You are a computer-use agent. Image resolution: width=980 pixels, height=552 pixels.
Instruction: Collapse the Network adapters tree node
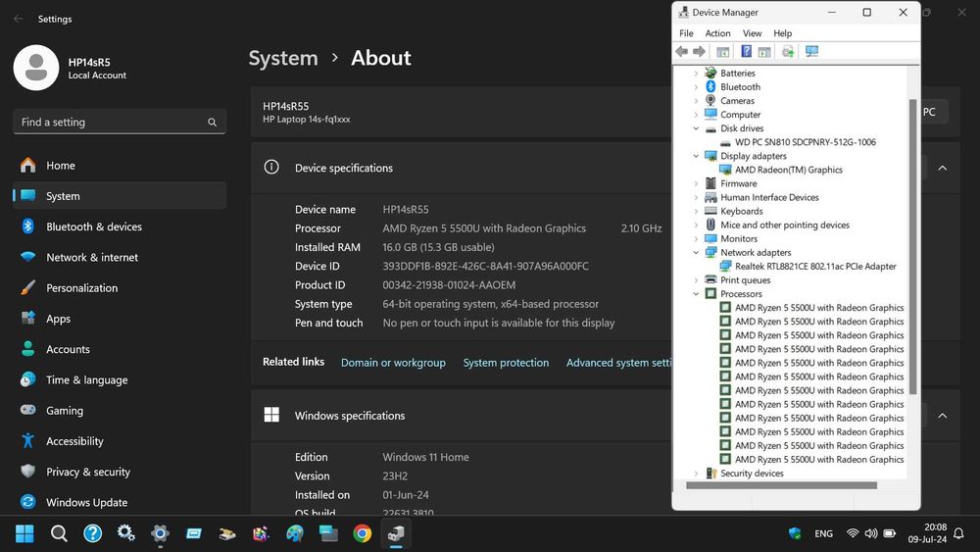coord(696,253)
